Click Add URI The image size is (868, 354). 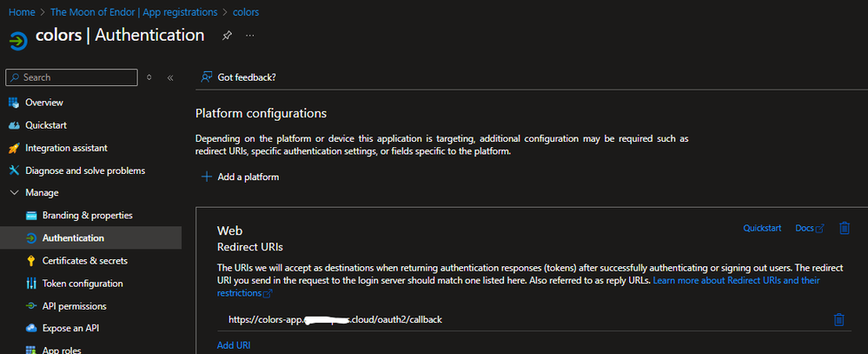pyautogui.click(x=234, y=345)
